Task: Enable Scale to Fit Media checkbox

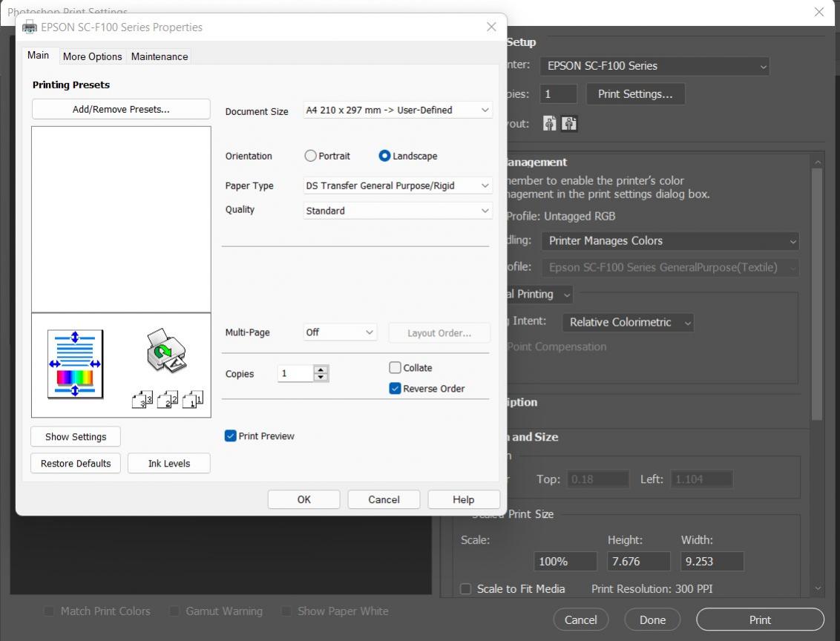Action: pos(466,588)
